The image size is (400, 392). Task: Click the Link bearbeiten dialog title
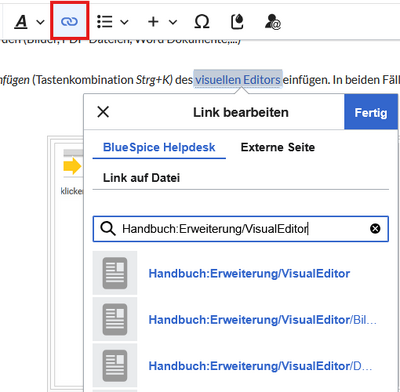pos(241,112)
